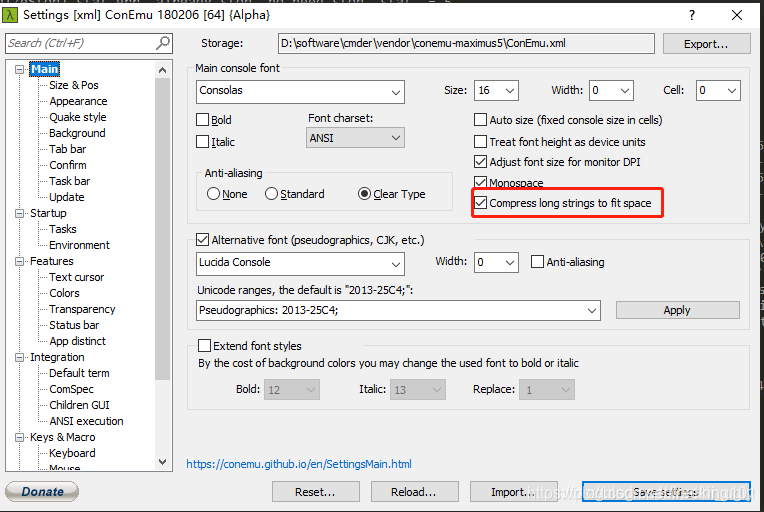
Task: Open the Transparency settings page
Action: click(x=82, y=309)
